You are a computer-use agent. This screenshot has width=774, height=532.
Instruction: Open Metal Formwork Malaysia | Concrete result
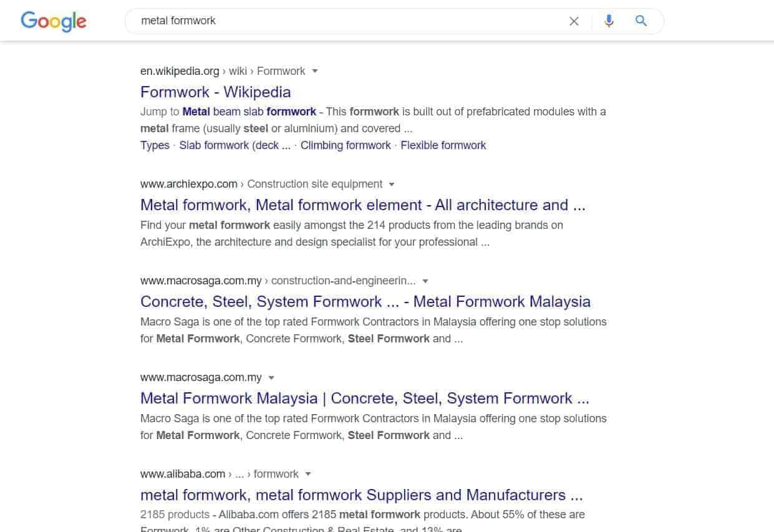click(x=365, y=398)
